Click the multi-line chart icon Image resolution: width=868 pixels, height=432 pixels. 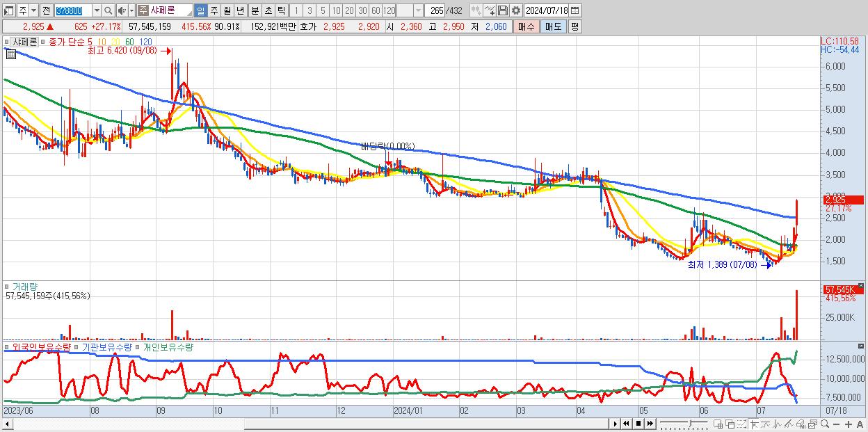[x=789, y=424]
